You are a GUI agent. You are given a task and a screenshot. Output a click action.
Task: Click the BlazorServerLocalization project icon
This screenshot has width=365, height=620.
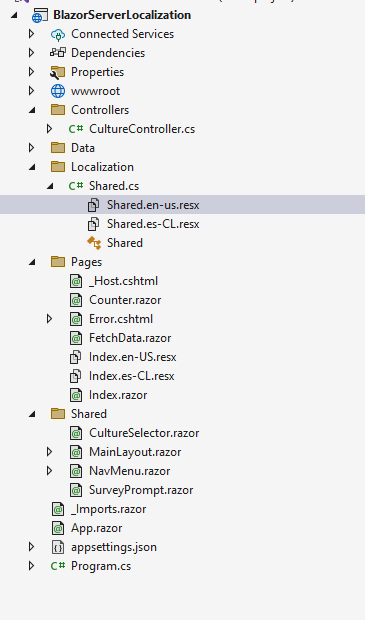(40, 15)
